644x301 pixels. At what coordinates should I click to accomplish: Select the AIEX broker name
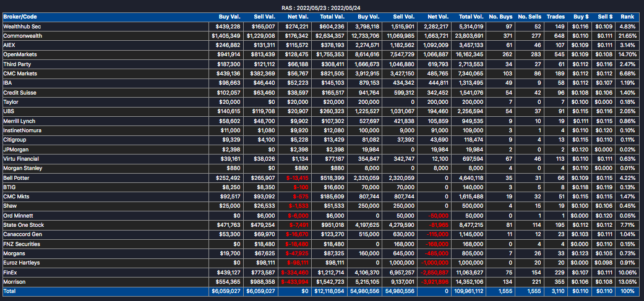[9, 45]
